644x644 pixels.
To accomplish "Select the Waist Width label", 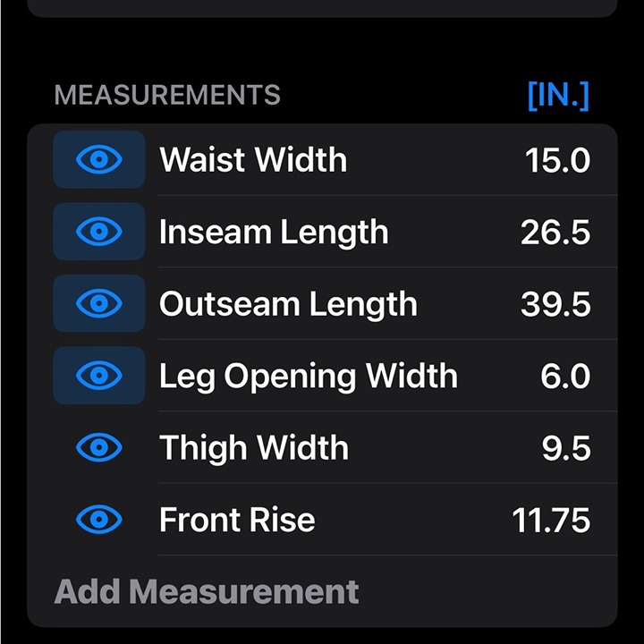I will point(253,159).
